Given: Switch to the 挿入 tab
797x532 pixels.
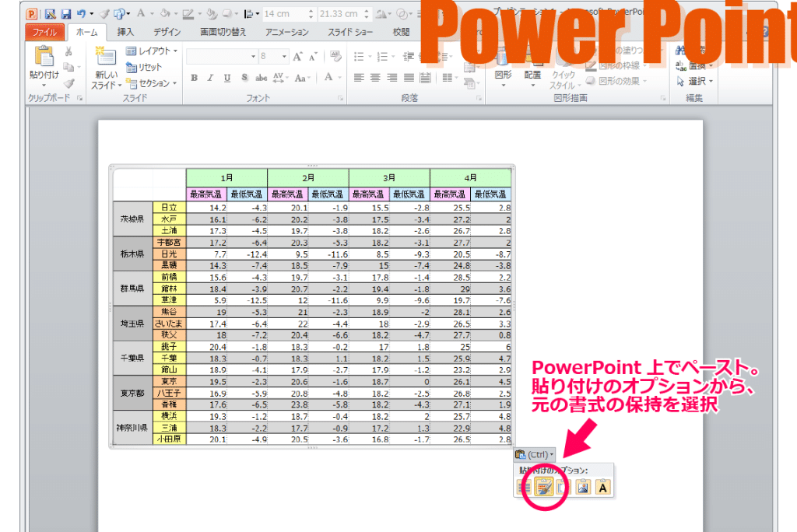Looking at the screenshot, I should tap(125, 32).
